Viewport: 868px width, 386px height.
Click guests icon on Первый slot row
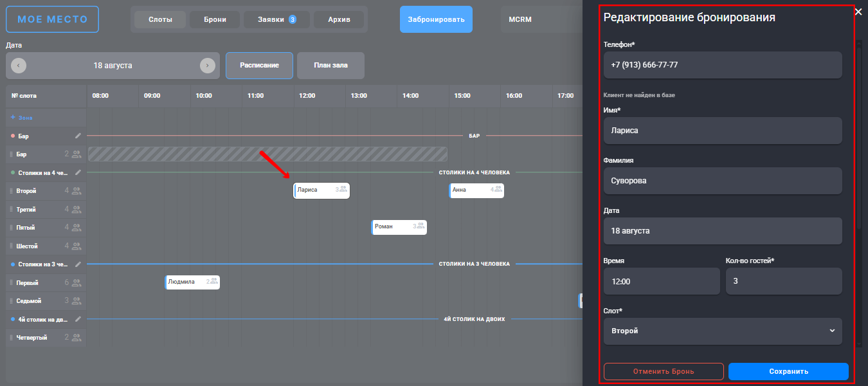point(77,282)
